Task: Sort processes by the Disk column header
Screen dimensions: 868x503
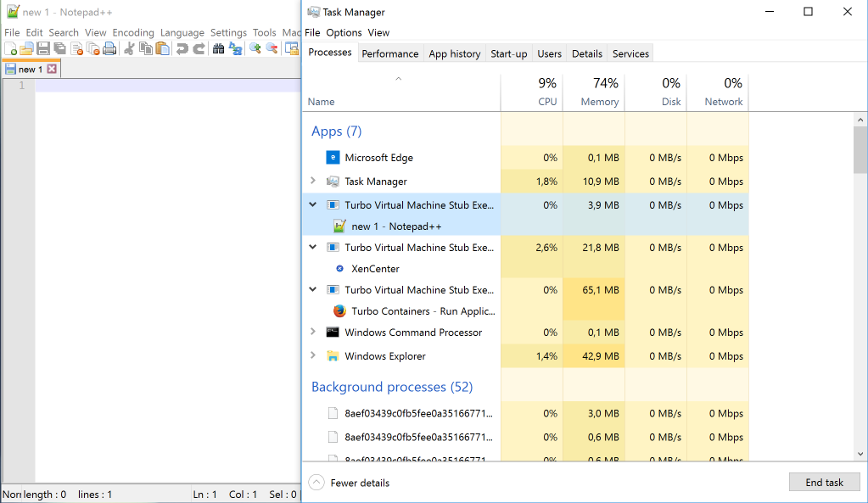Action: point(656,92)
